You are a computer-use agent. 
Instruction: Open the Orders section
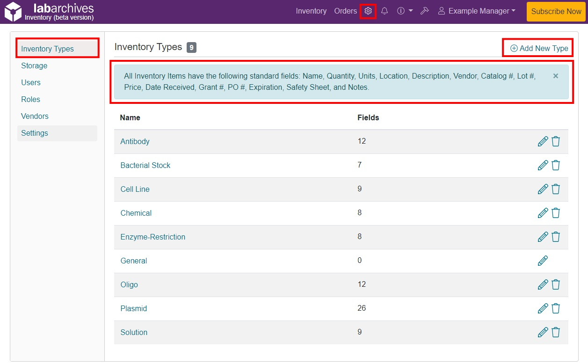click(x=345, y=11)
